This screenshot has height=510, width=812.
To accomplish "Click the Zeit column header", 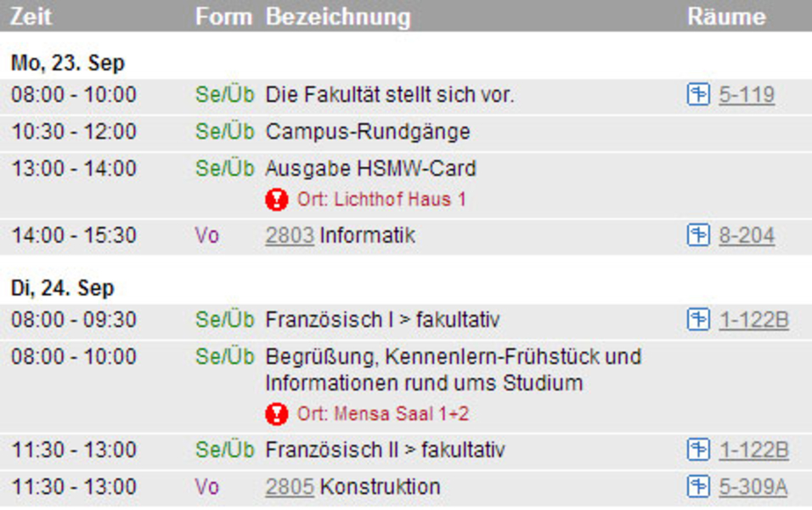I will (x=31, y=17).
